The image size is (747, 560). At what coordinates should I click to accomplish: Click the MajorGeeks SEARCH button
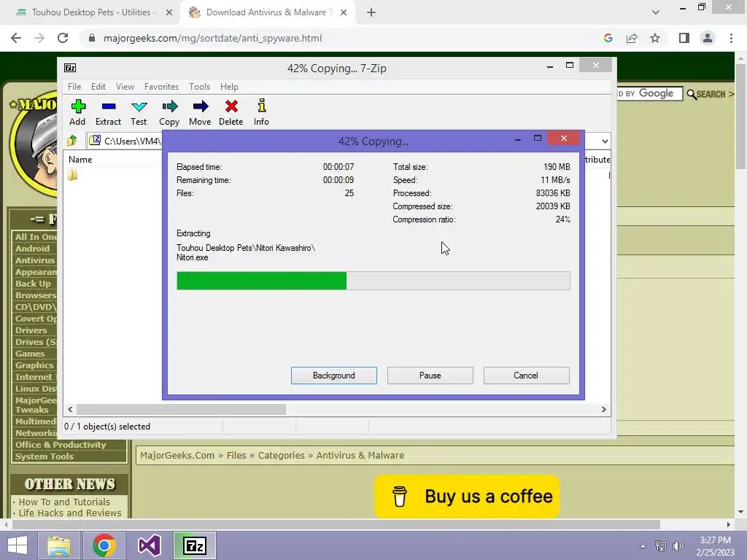(711, 94)
